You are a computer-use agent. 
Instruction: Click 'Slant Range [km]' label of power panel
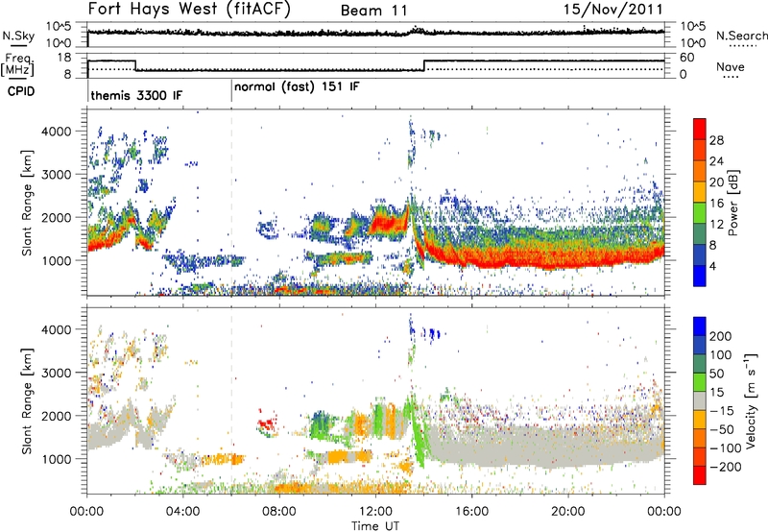pyautogui.click(x=27, y=203)
